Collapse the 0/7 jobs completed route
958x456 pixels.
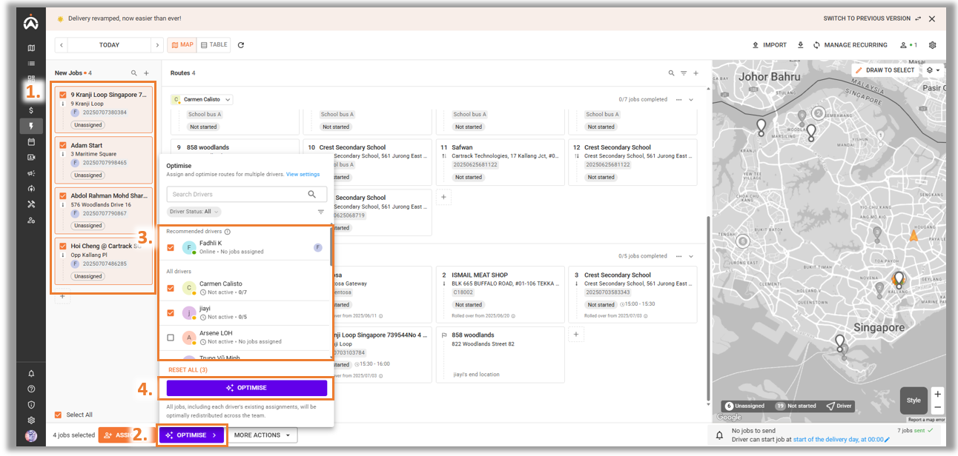pos(691,100)
